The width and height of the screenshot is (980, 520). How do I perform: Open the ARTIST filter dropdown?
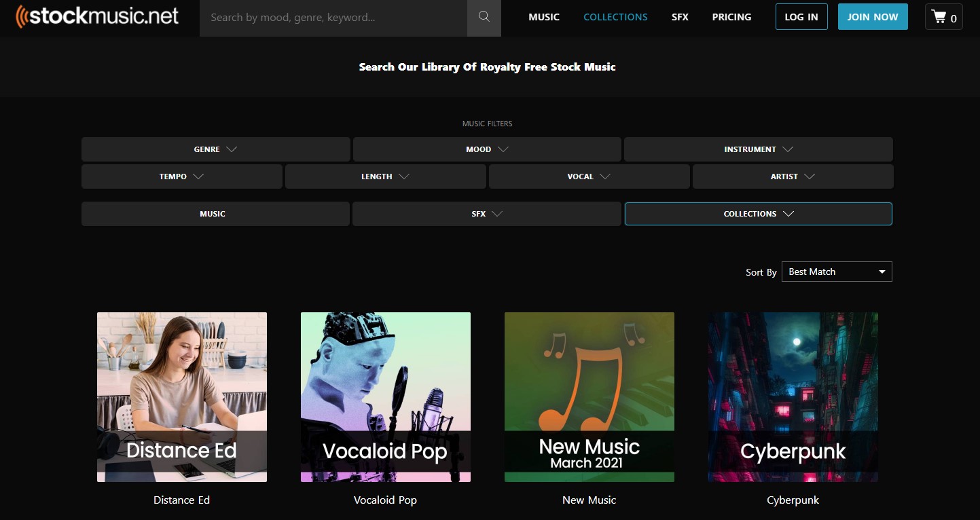pos(793,177)
